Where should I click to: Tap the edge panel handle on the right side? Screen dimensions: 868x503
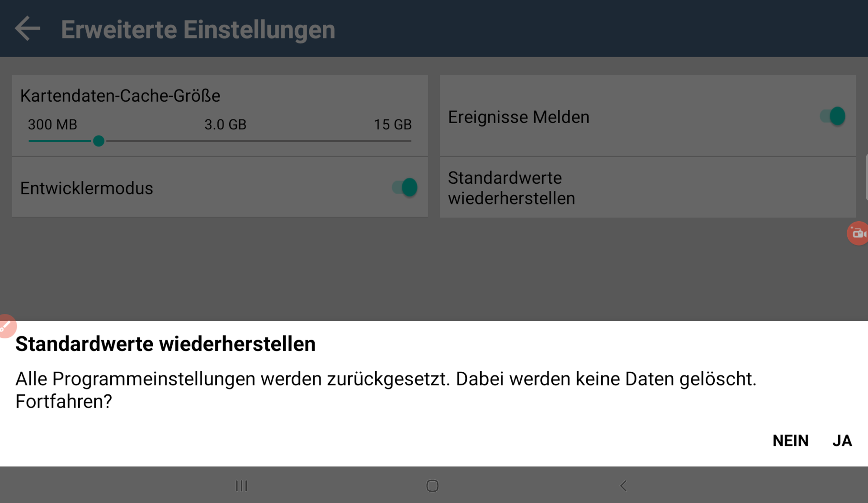pos(866,177)
